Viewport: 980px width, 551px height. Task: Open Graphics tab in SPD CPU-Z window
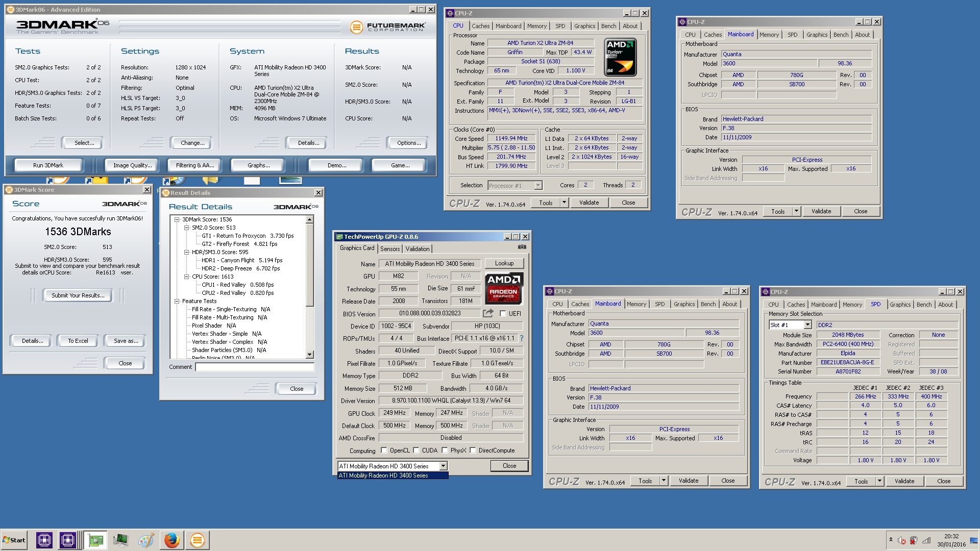click(900, 305)
